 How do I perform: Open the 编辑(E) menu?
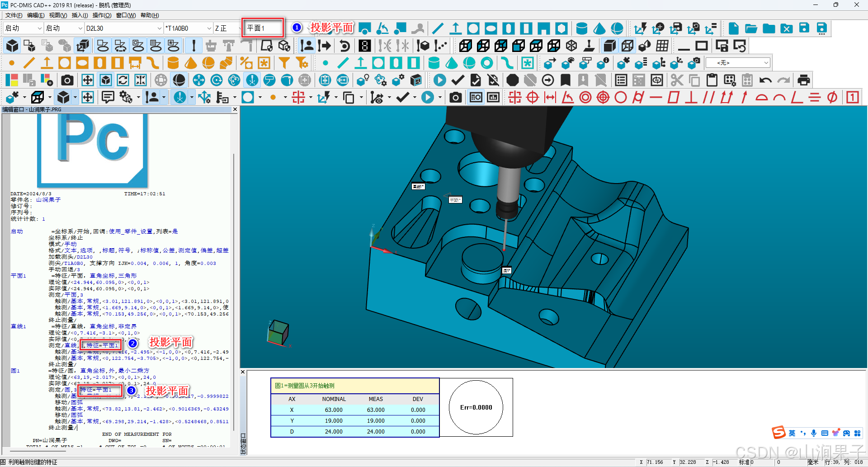point(36,15)
